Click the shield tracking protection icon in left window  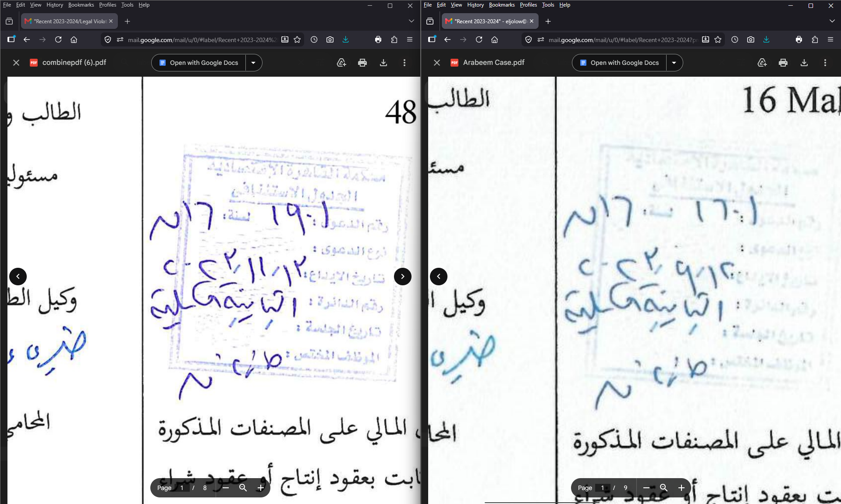(x=108, y=39)
